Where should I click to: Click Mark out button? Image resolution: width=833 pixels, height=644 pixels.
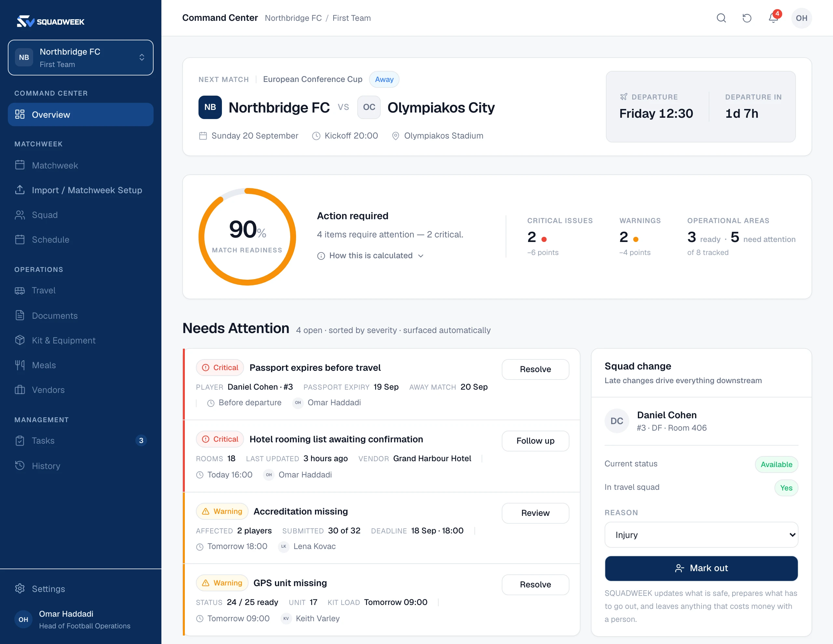click(701, 568)
